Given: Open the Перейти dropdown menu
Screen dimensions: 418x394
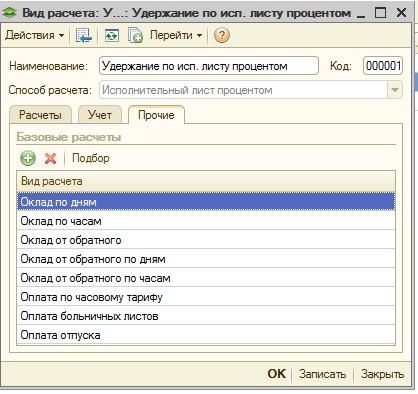Looking at the screenshot, I should [x=176, y=35].
